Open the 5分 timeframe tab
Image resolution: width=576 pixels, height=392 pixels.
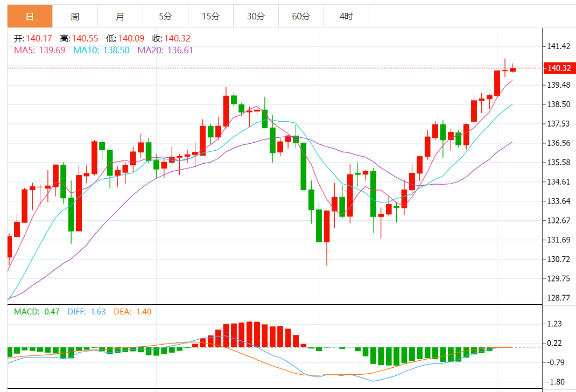(165, 16)
